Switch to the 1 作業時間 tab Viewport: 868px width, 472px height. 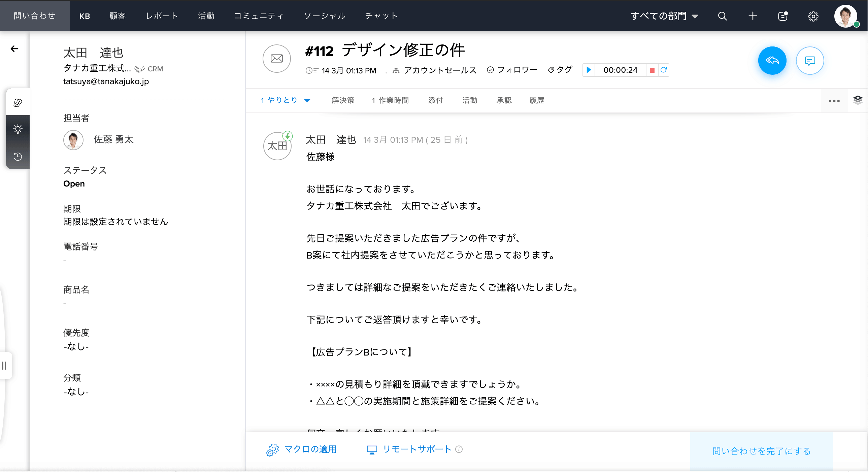[x=390, y=100]
